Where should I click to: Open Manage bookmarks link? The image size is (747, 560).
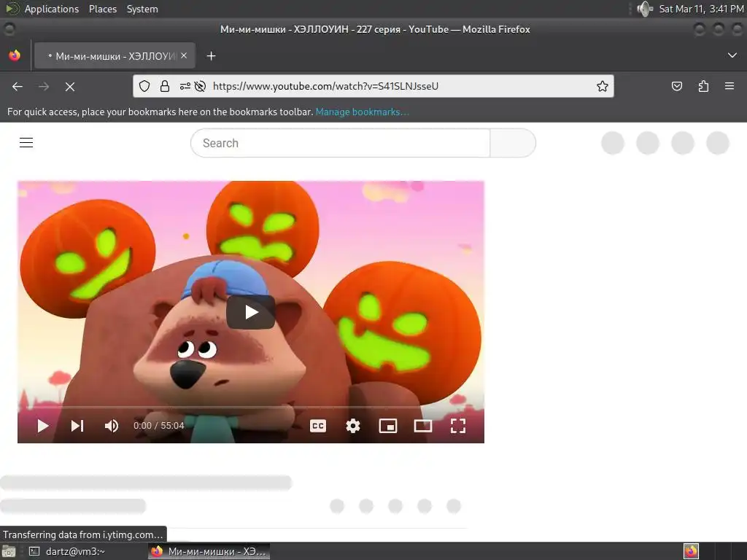[x=362, y=112]
